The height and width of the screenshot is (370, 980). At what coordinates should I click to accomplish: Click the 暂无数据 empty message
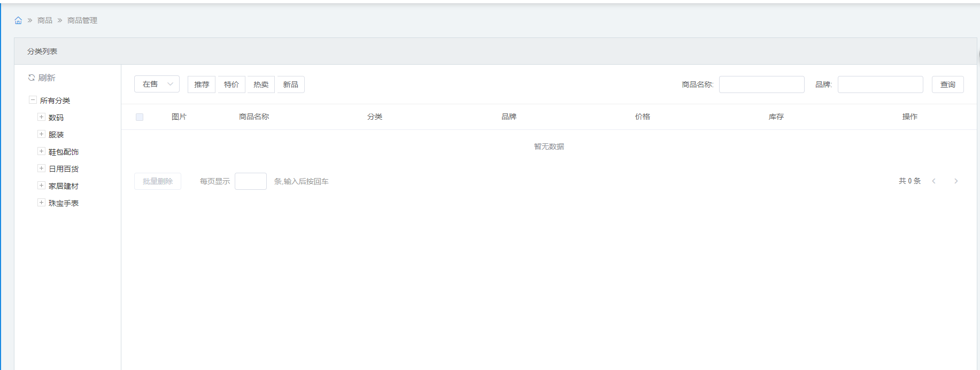pos(549,147)
